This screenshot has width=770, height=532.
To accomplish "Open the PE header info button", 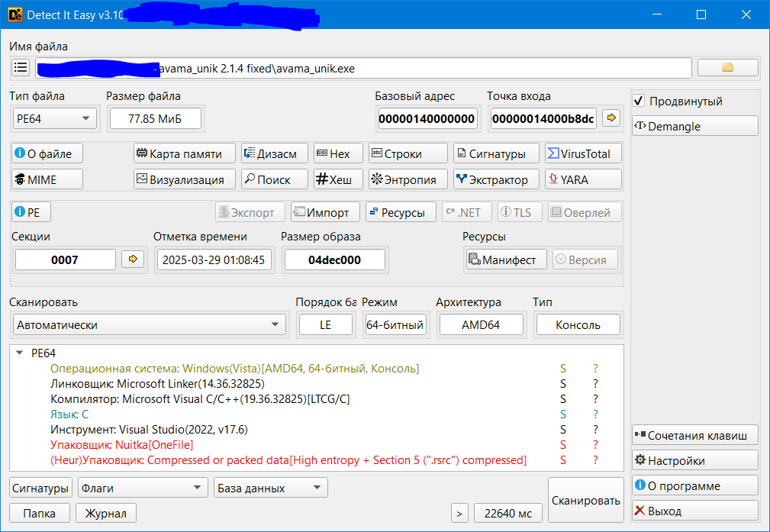I will (31, 212).
